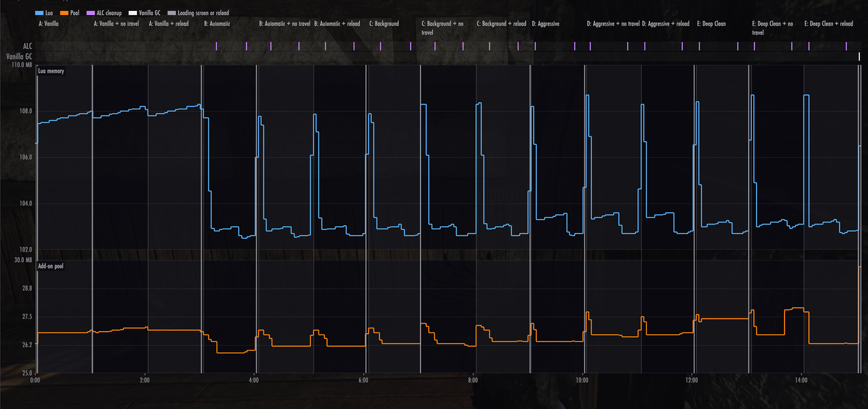Viewport: 868px width, 409px height.
Task: Click the 'D: Aggressive + no travel' label
Action: coord(614,24)
